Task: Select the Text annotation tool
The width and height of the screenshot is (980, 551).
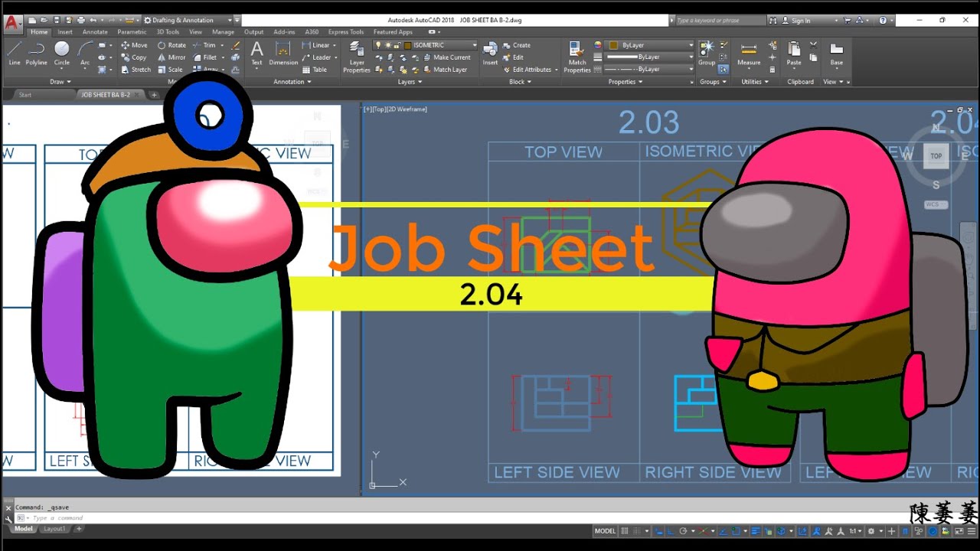Action: click(256, 53)
